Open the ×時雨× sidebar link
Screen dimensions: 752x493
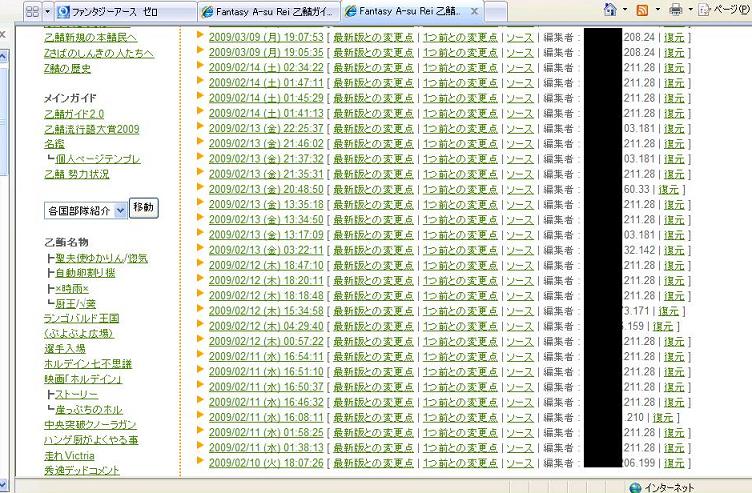[72, 288]
